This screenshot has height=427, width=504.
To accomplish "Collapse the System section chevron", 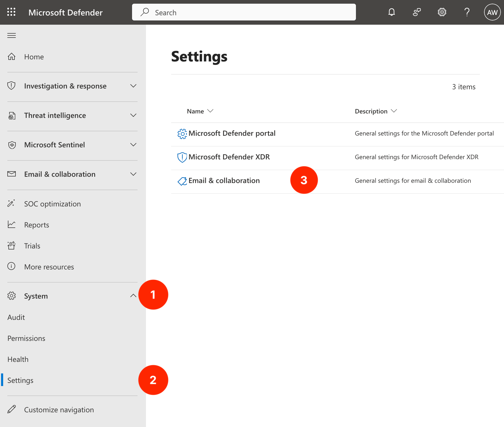I will pos(133,296).
